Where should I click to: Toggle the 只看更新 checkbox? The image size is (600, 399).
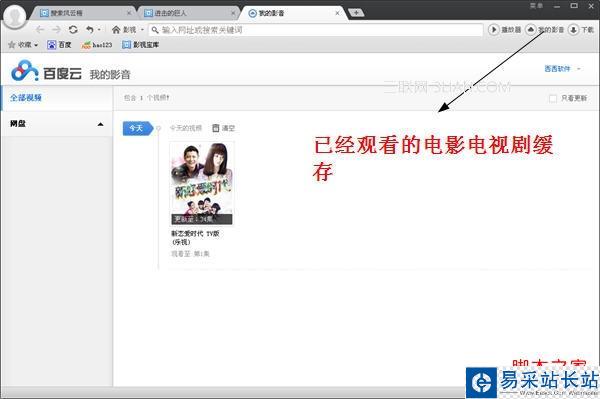coord(553,98)
